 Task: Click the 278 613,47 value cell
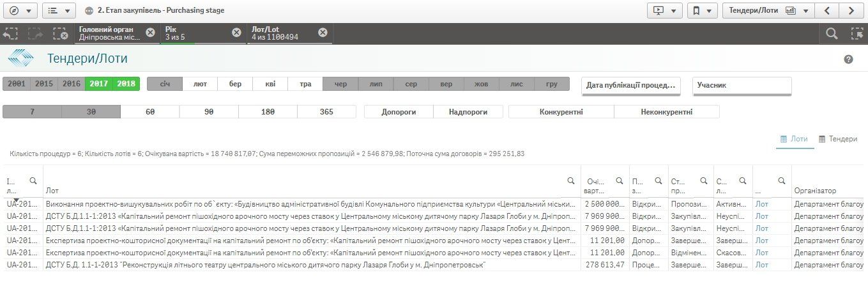pos(604,265)
